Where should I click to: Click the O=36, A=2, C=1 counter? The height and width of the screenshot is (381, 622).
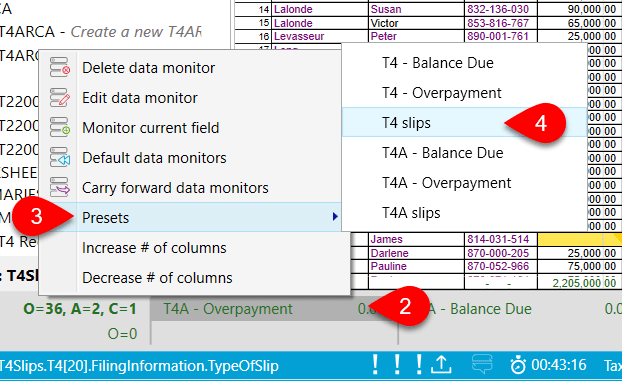tap(80, 309)
